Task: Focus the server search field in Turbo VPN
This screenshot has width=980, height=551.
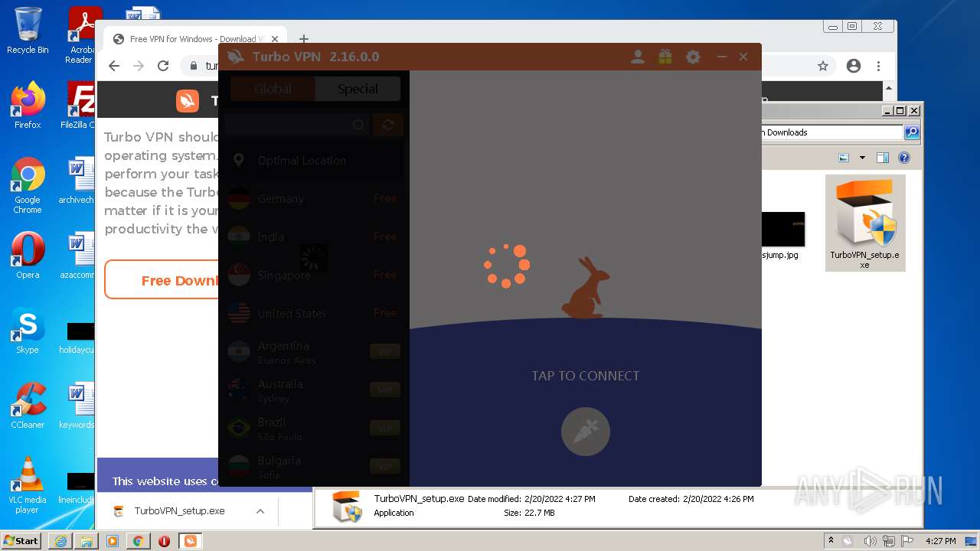Action: 296,125
